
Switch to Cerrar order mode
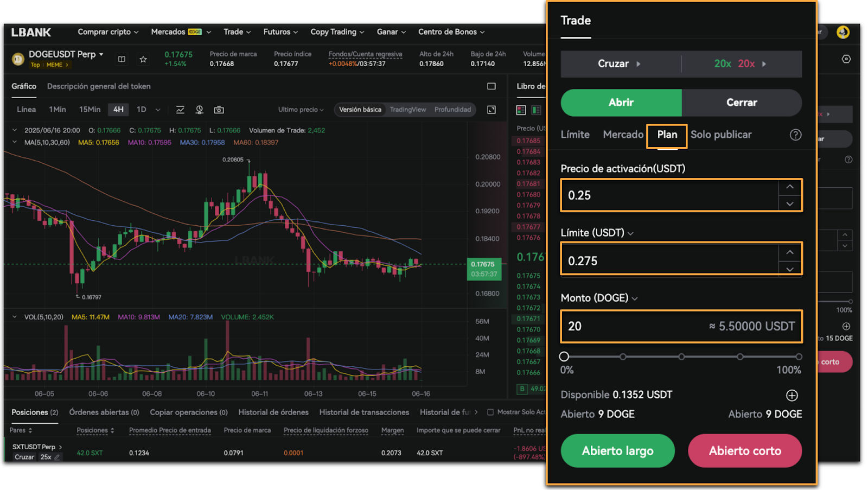pyautogui.click(x=741, y=103)
